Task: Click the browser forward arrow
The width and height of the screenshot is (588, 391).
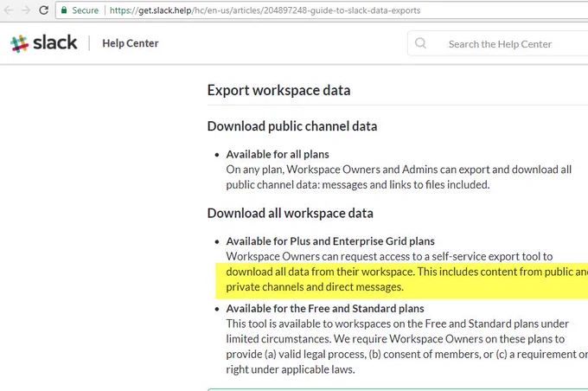Action: pyautogui.click(x=26, y=10)
